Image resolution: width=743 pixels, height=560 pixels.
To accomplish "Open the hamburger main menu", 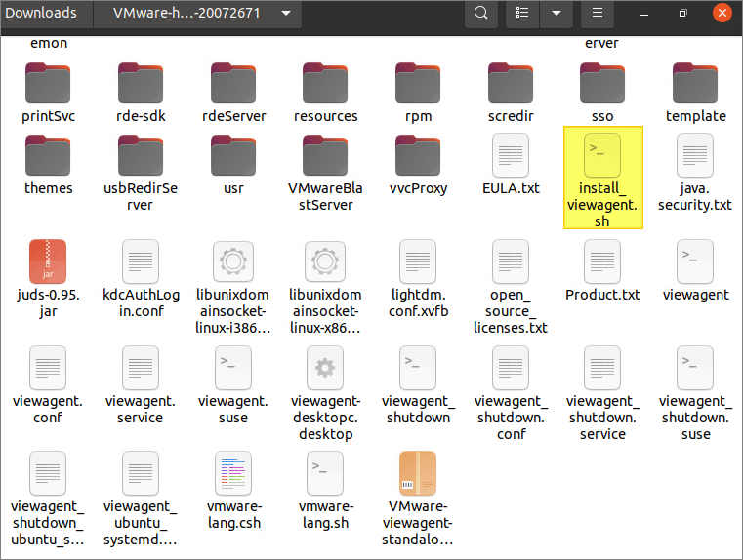I will tap(598, 14).
